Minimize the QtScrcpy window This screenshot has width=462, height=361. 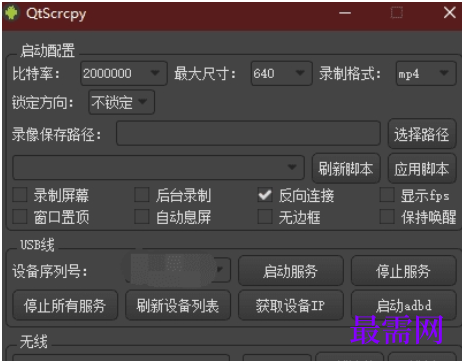345,13
